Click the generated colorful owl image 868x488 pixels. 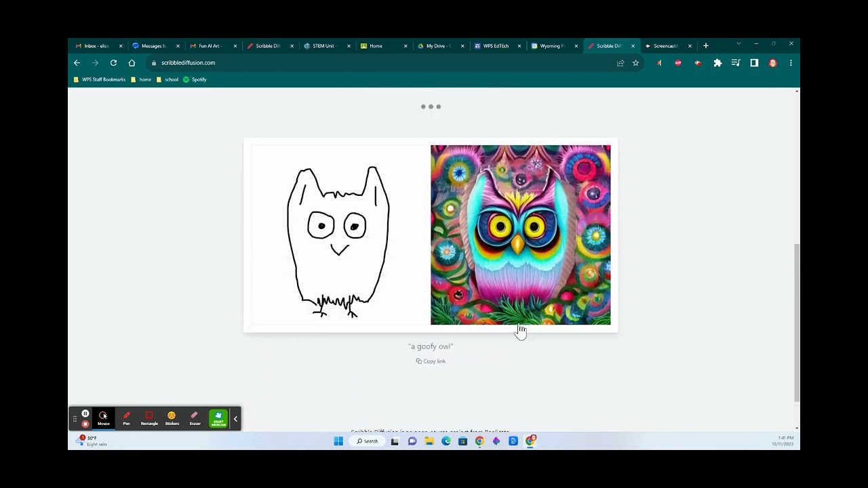point(520,235)
